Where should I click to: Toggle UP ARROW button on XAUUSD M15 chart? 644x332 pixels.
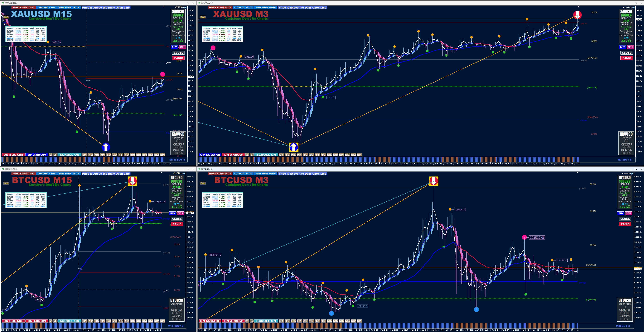click(37, 155)
